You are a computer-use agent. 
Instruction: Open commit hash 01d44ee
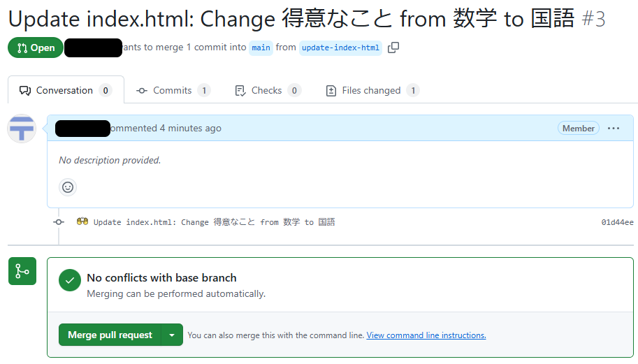(x=617, y=222)
